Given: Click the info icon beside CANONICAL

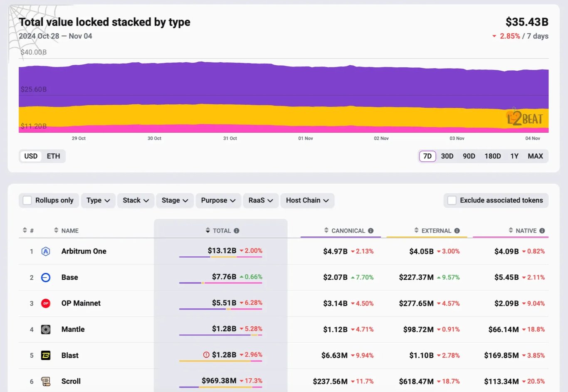Looking at the screenshot, I should (x=370, y=231).
